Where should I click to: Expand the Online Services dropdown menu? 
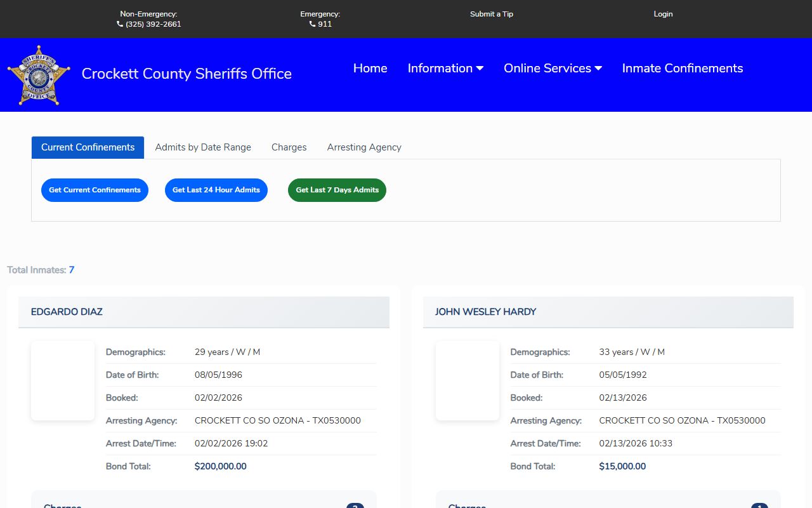[553, 68]
